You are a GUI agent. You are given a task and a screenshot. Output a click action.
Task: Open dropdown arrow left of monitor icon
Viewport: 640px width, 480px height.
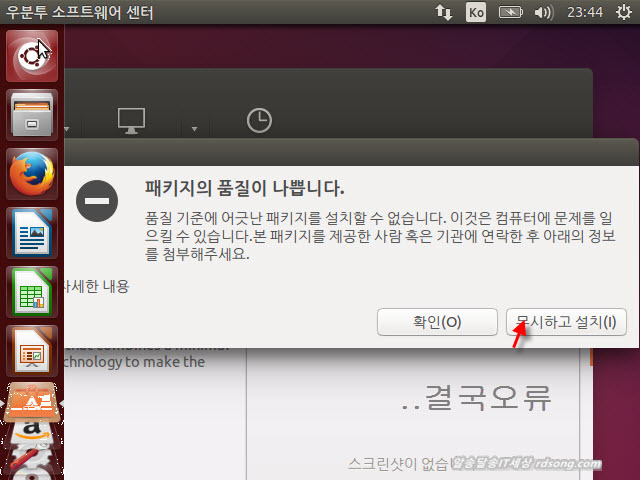67,129
